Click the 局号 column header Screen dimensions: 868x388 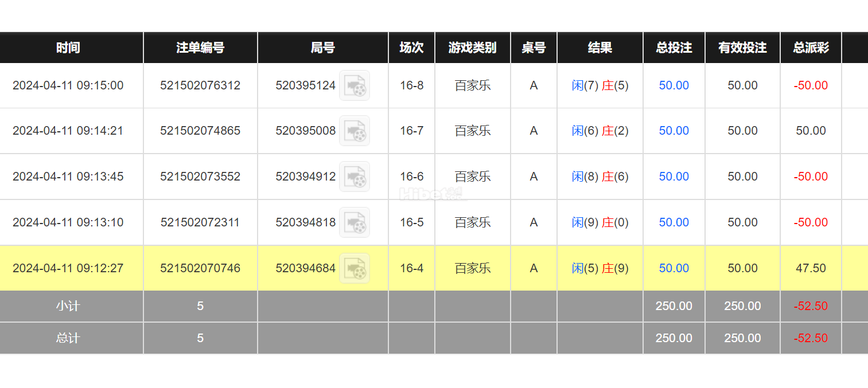coord(322,48)
